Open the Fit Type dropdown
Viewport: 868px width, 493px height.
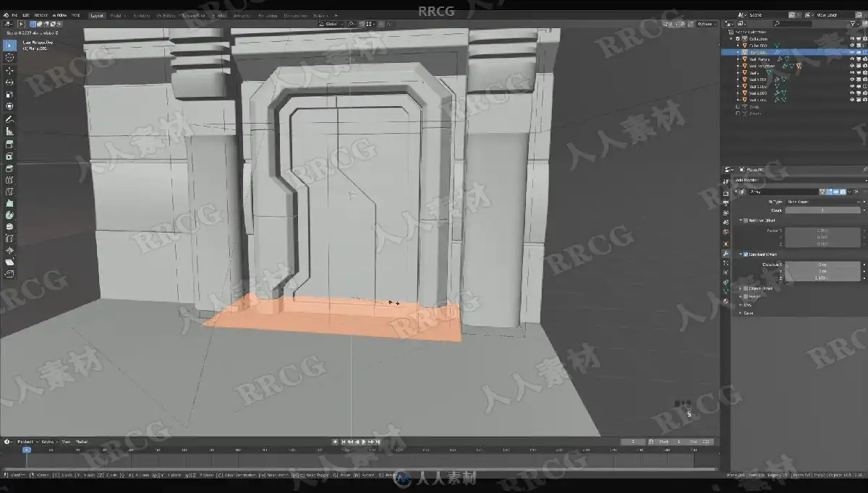point(822,202)
